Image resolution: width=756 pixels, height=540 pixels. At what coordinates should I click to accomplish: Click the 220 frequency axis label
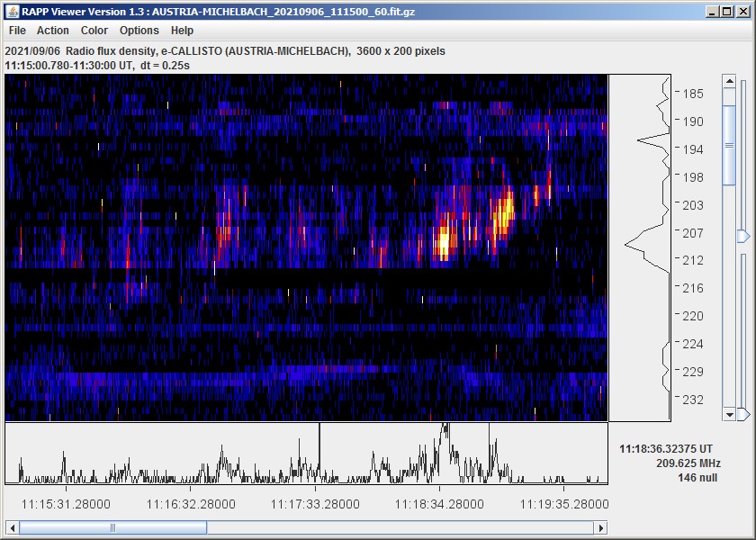[693, 316]
